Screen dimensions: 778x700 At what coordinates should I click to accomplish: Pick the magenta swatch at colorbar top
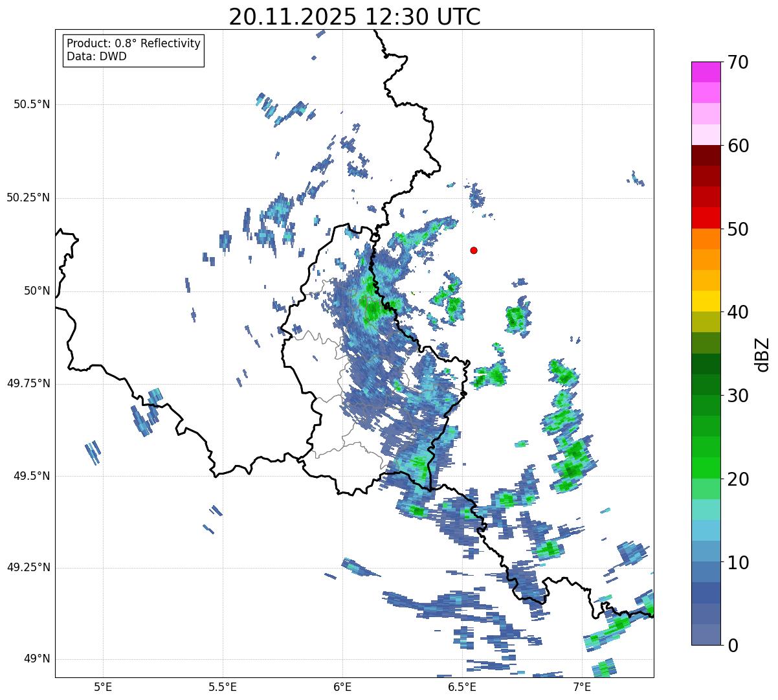coord(706,72)
